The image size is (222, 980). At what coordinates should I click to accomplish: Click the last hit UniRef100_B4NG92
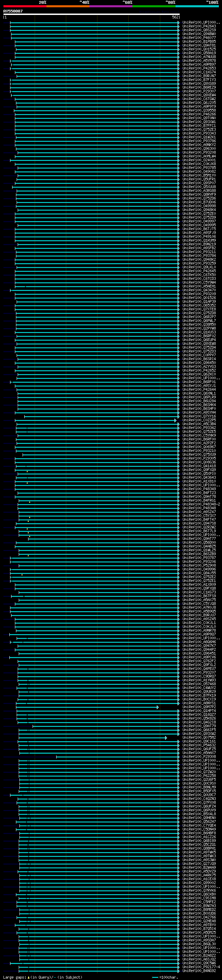tap(199, 971)
